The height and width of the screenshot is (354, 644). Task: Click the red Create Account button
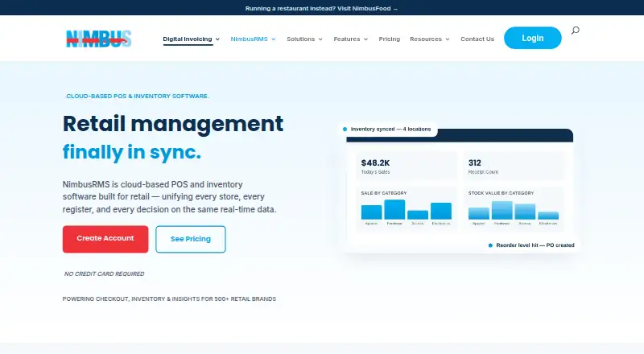pyautogui.click(x=105, y=239)
